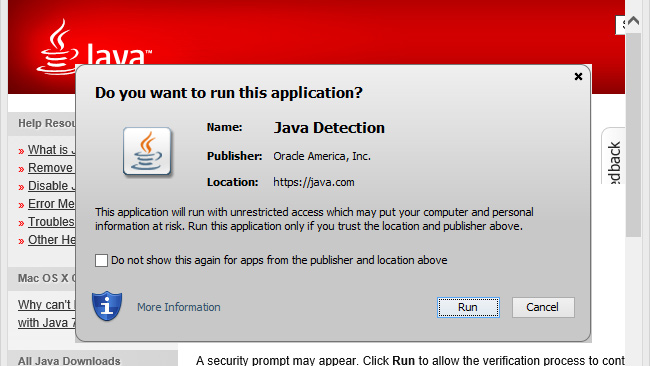Screen dimensions: 650x366
Task: Click the 'Oracle America, Inc.' publisher text
Action: click(322, 156)
